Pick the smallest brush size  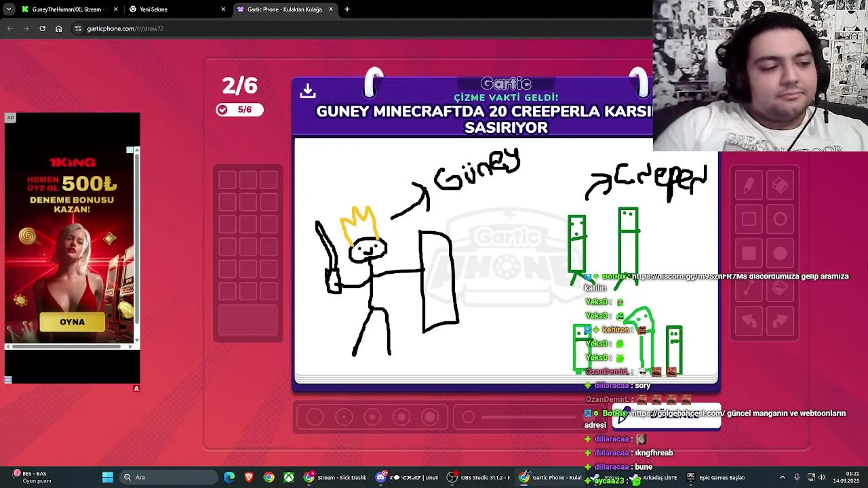coord(315,417)
